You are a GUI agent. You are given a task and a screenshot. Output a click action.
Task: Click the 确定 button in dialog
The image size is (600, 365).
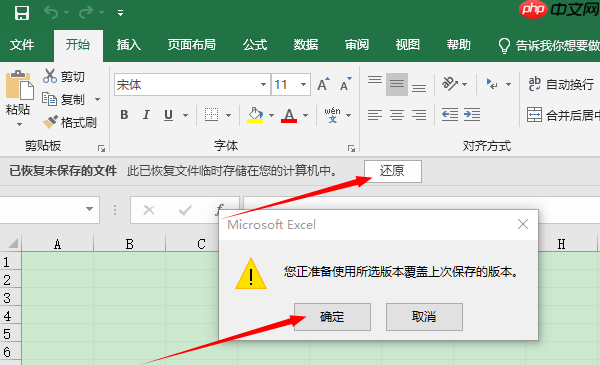pyautogui.click(x=332, y=317)
